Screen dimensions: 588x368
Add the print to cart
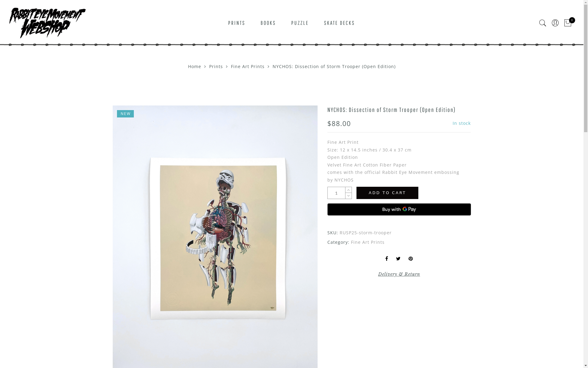point(387,193)
